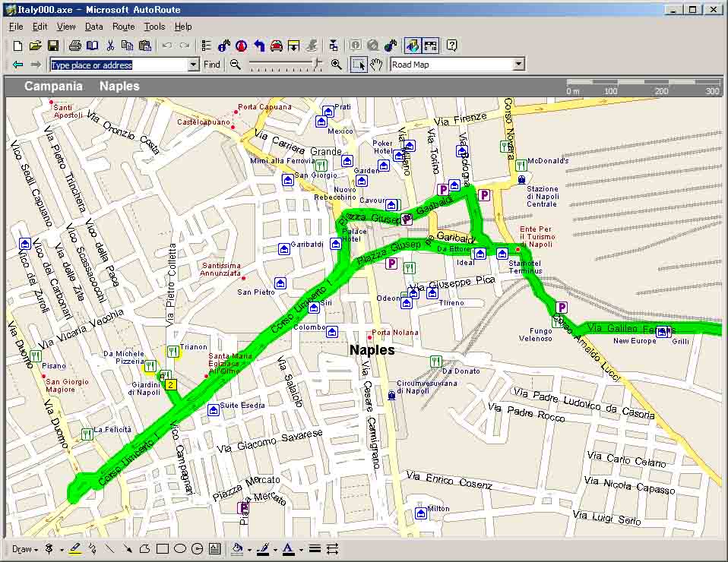Expand the place or address dropdown arrow
The height and width of the screenshot is (562, 728).
pos(194,65)
